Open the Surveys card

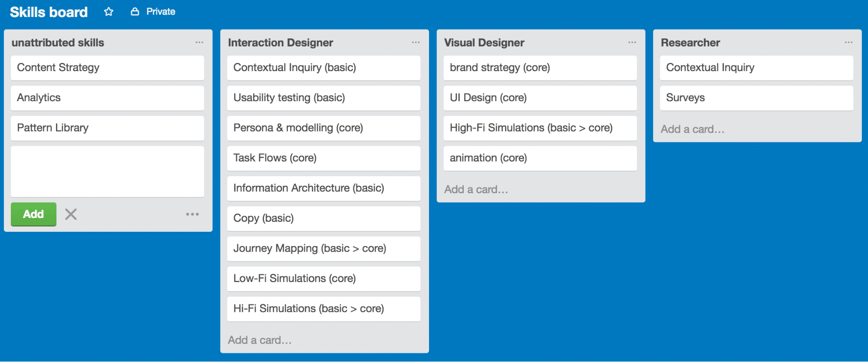756,98
